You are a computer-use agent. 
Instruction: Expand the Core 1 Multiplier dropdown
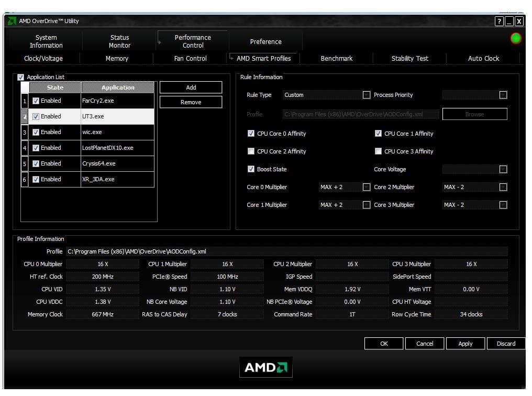(x=367, y=205)
